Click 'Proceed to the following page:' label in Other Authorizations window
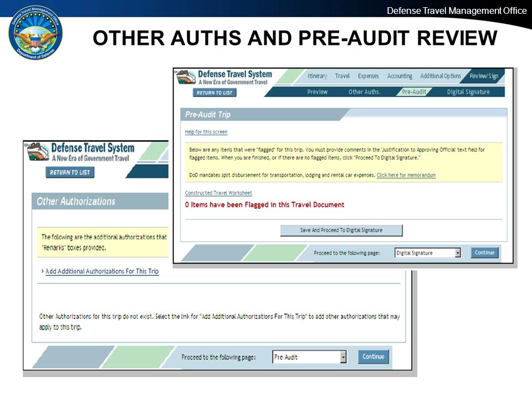The width and height of the screenshot is (532, 399). point(218,357)
